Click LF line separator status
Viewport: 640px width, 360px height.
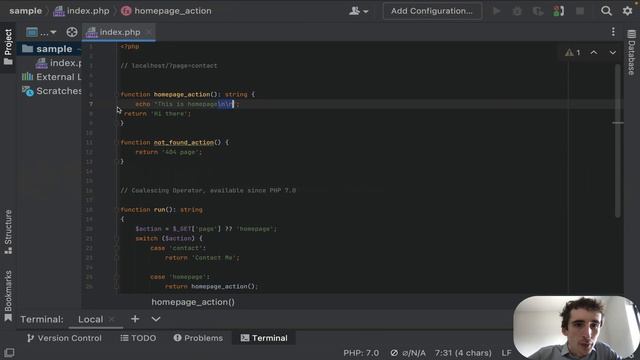coord(506,353)
